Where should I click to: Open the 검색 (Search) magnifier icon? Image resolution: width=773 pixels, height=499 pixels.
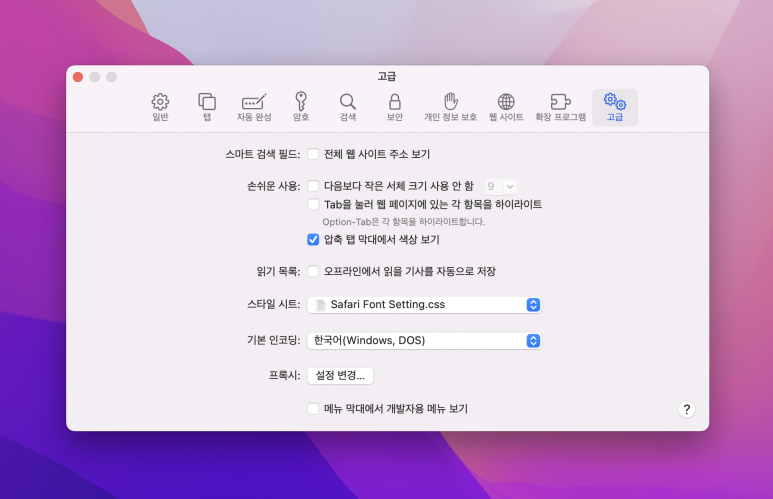348,107
